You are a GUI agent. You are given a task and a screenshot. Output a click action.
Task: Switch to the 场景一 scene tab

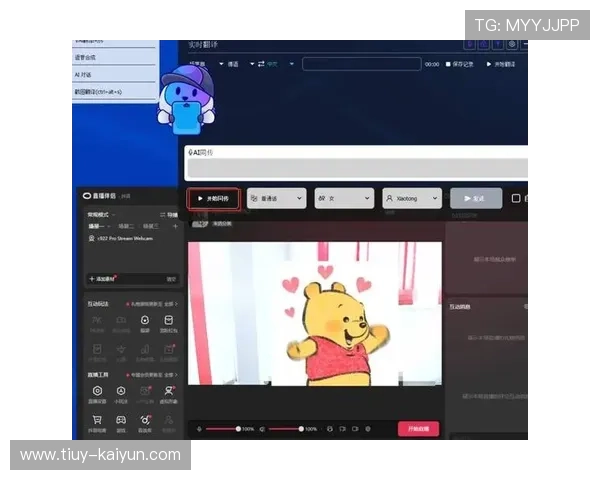click(x=97, y=226)
